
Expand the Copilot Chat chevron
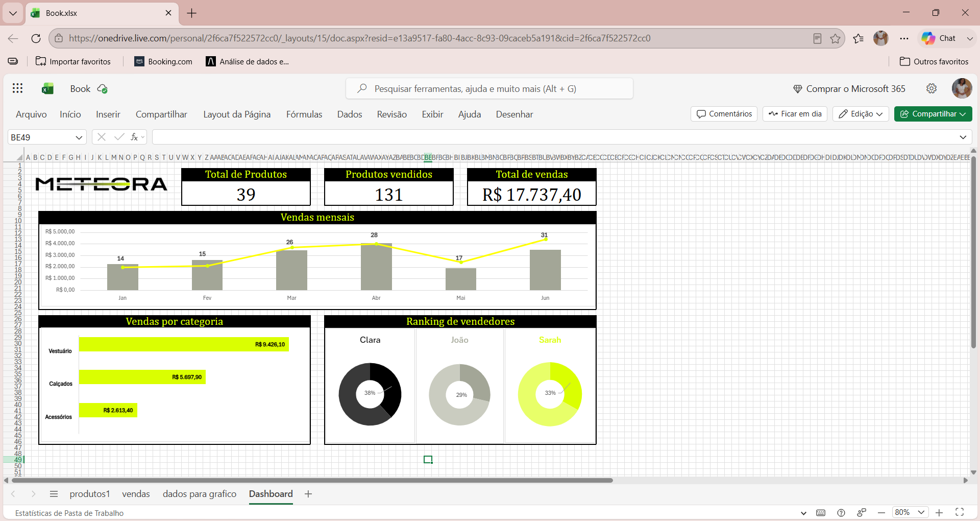pos(970,38)
